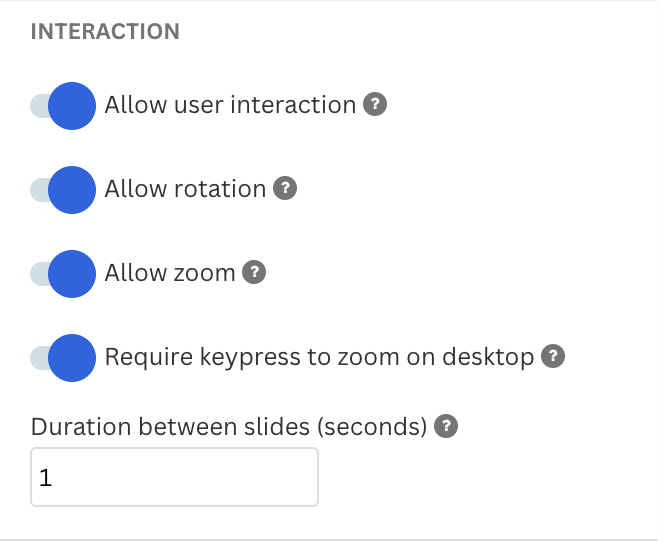Show help tooltip icon for Allow zoom
This screenshot has width=658, height=542.
(254, 273)
